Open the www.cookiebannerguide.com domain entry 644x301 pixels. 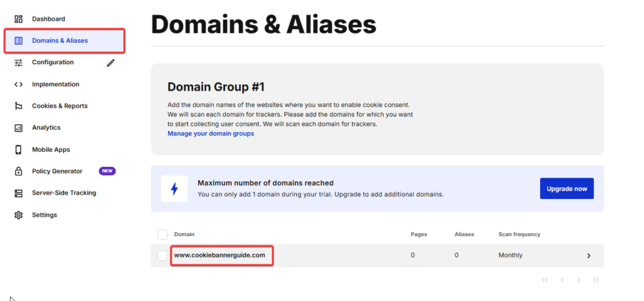point(224,255)
